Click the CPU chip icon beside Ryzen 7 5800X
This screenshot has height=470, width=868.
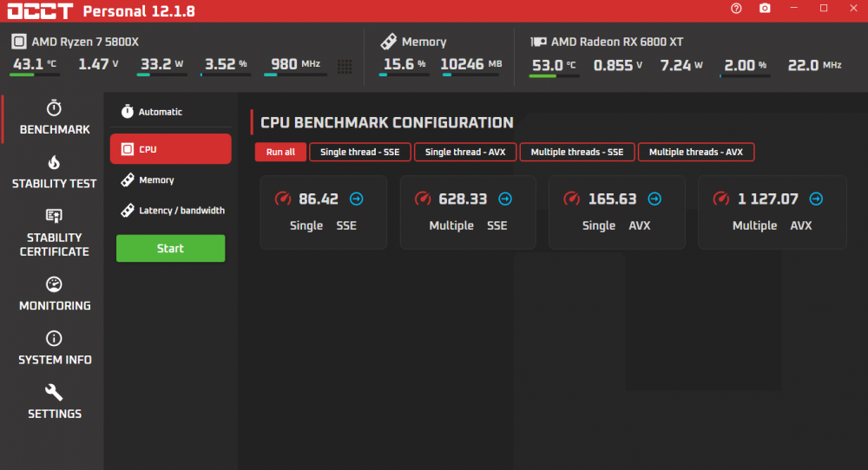tap(19, 42)
